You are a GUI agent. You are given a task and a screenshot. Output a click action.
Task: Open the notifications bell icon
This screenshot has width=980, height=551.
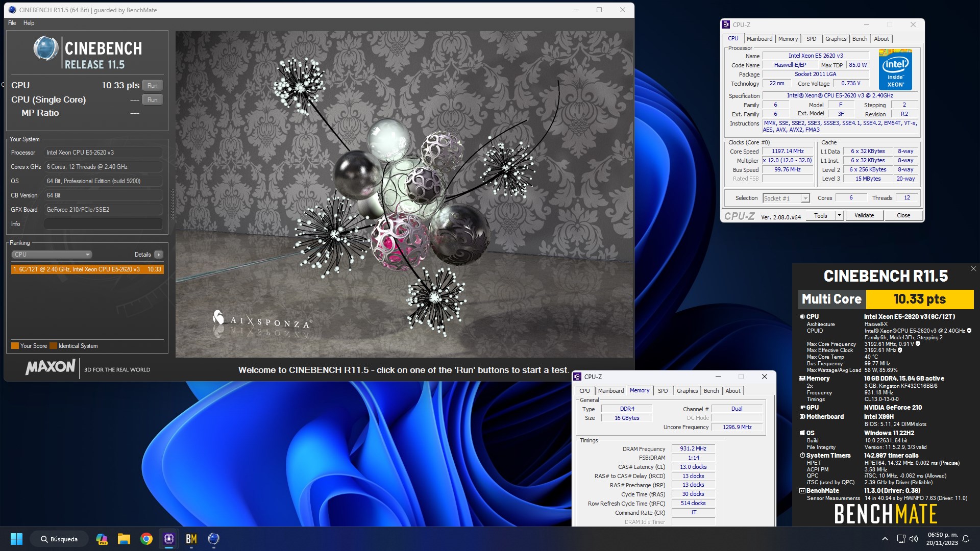point(966,539)
